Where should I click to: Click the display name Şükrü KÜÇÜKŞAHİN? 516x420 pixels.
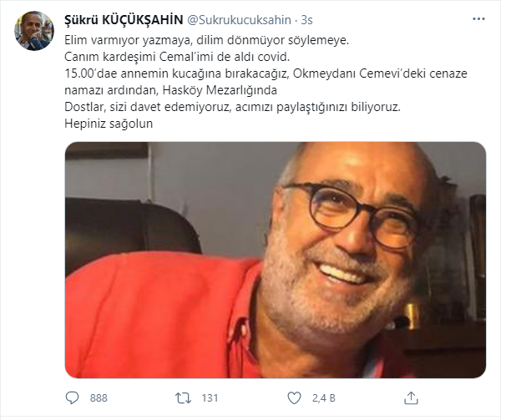click(124, 20)
